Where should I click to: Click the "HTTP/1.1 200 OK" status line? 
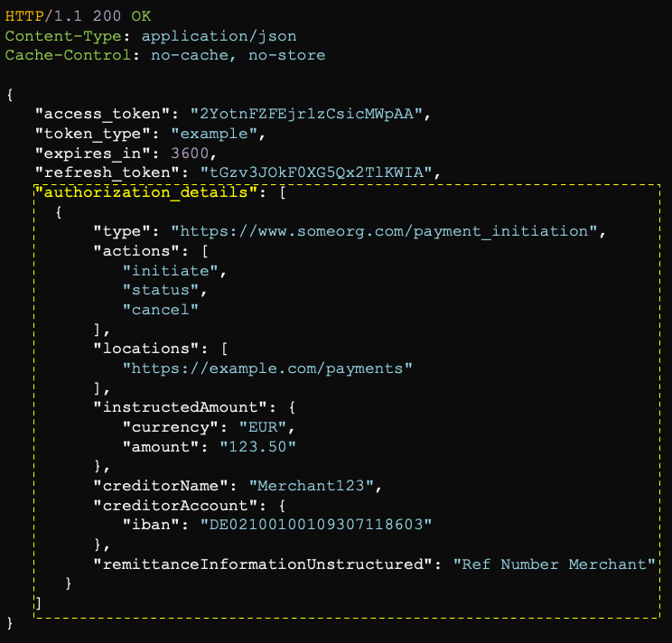[78, 16]
